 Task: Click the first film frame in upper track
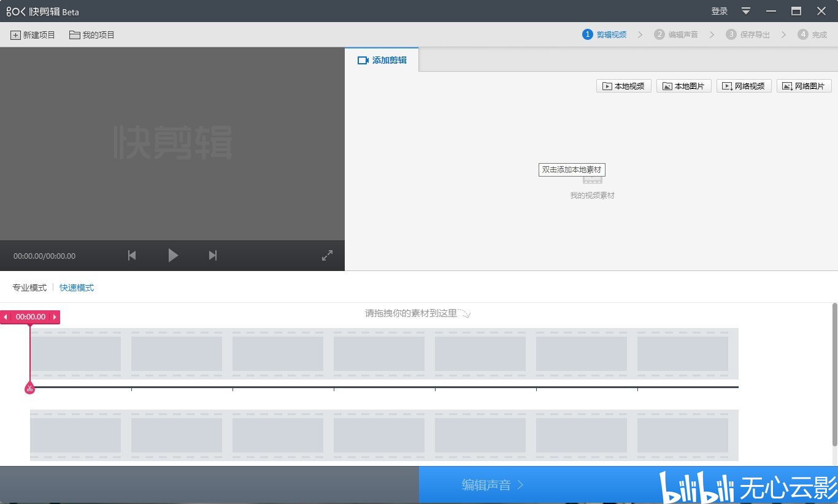[76, 354]
